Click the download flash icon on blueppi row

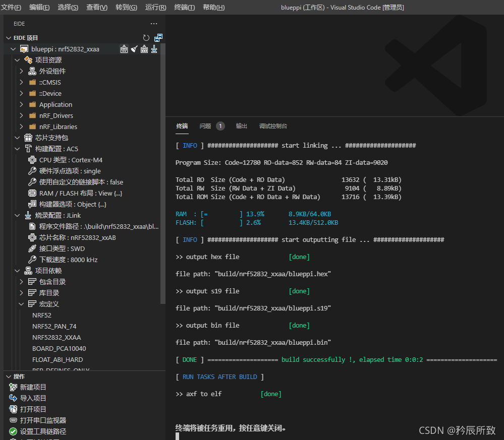pyautogui.click(x=154, y=49)
